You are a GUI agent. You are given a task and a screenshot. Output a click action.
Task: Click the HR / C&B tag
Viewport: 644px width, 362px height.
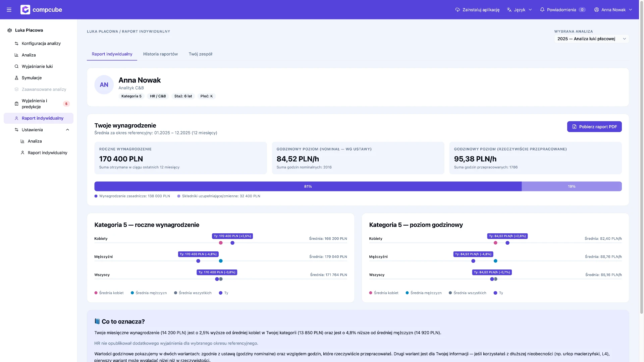[x=158, y=96]
